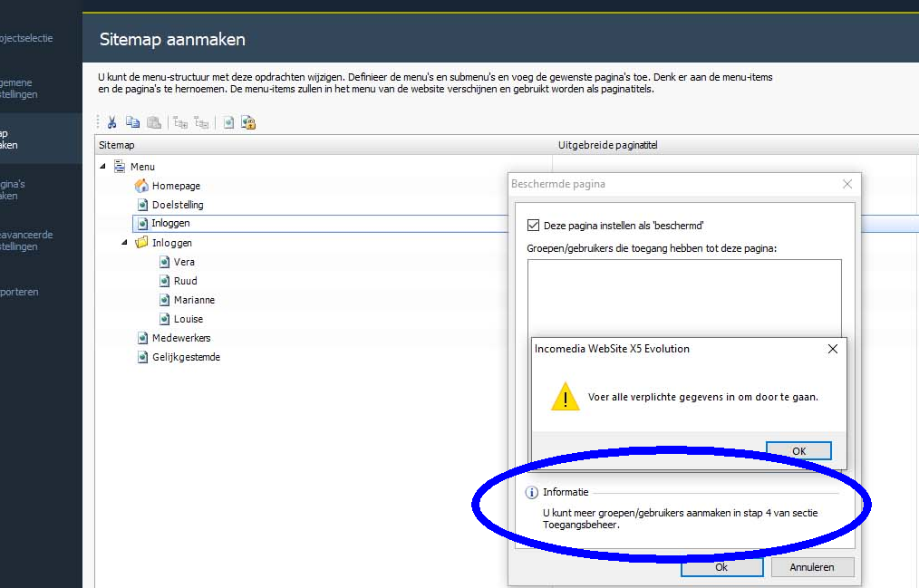Toggle 'Deze pagina instellen als beschermd' checkbox
919x588 pixels.
coord(534,226)
